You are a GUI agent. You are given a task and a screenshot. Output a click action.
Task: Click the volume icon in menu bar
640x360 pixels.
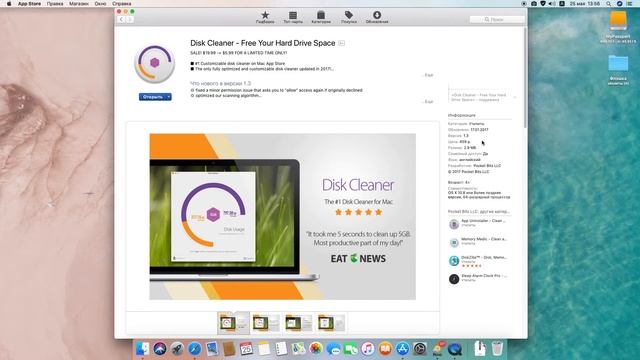point(552,4)
